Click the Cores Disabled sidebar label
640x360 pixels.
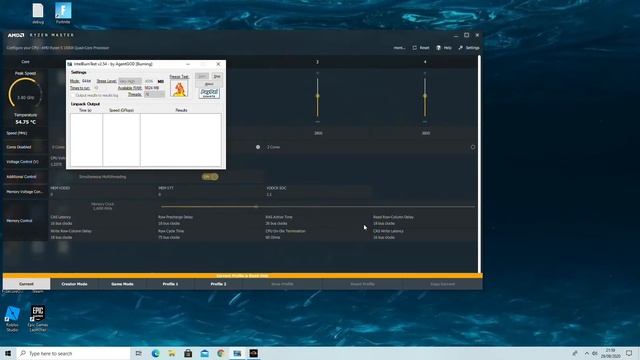(x=19, y=147)
